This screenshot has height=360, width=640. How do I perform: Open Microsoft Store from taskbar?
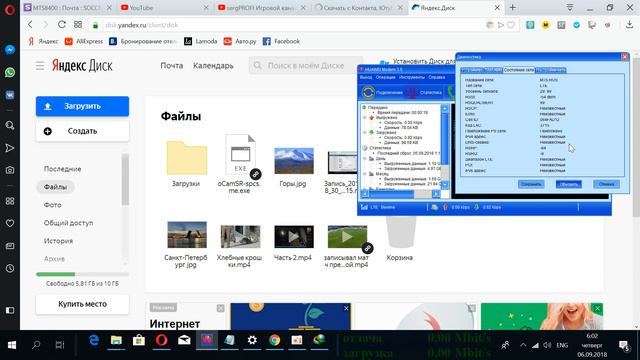click(139, 340)
